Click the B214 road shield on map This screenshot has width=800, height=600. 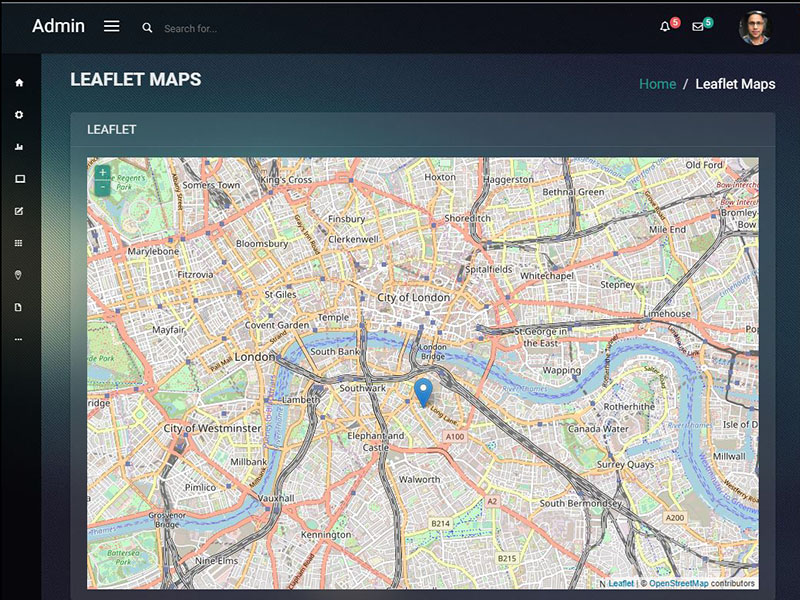coord(440,523)
